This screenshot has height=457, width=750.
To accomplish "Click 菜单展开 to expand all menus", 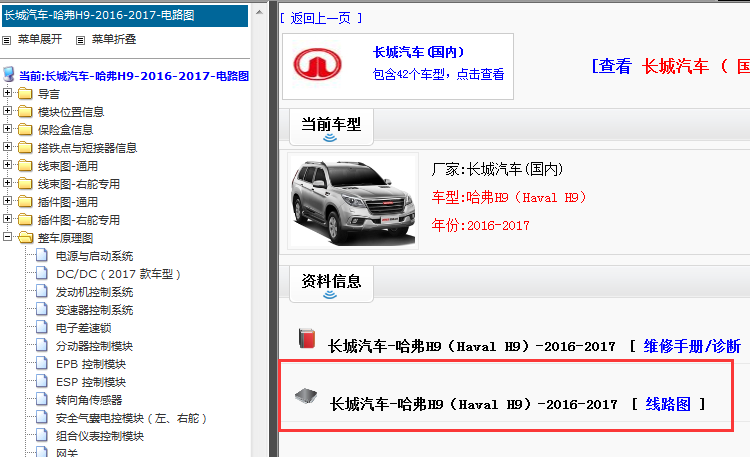I will pos(40,40).
